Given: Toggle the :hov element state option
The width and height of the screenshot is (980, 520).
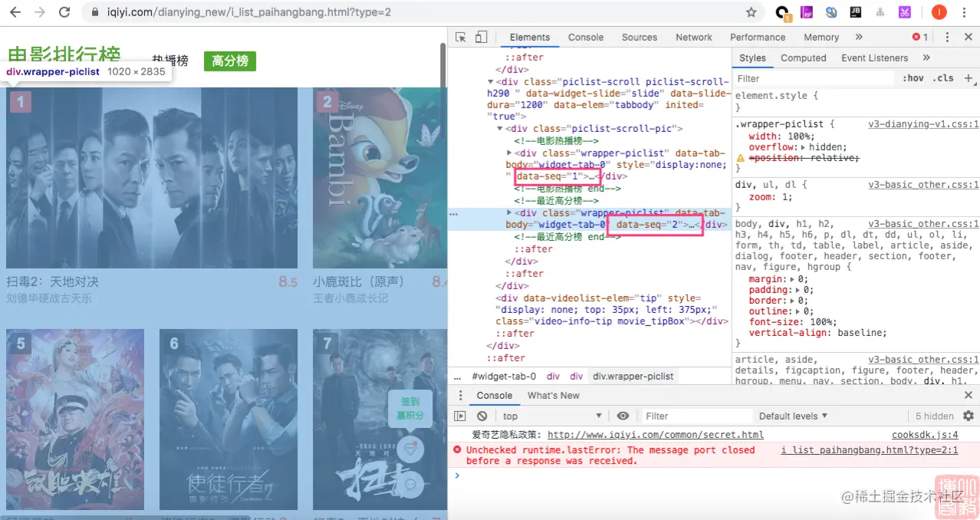Looking at the screenshot, I should click(913, 78).
